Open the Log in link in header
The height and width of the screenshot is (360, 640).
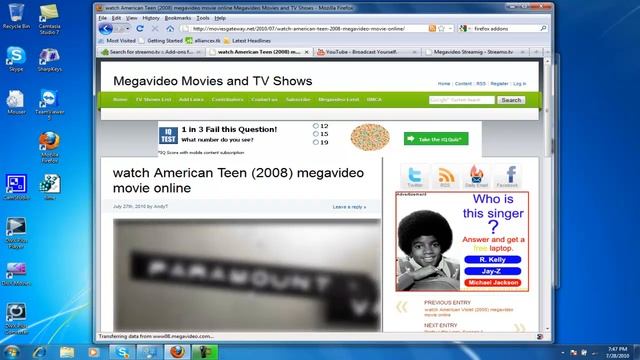[x=520, y=84]
